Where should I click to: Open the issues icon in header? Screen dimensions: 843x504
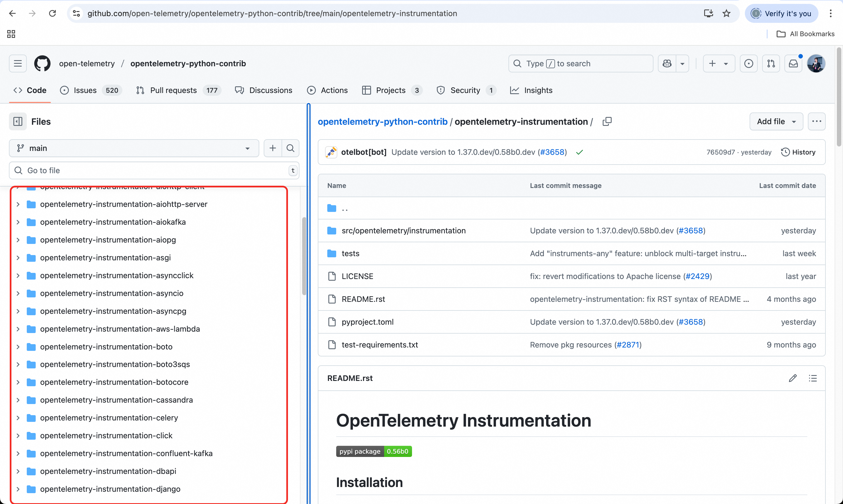pyautogui.click(x=748, y=63)
